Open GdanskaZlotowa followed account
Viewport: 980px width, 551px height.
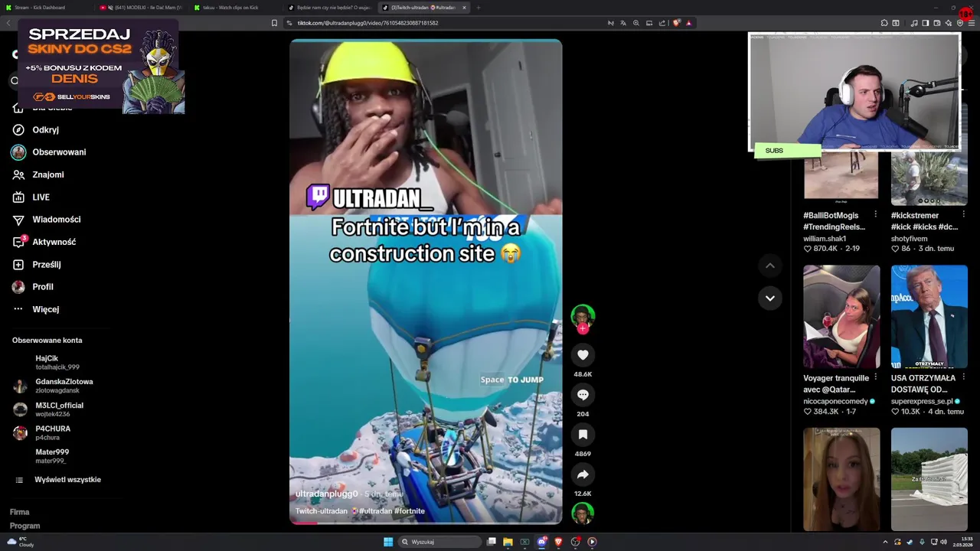pyautogui.click(x=53, y=386)
